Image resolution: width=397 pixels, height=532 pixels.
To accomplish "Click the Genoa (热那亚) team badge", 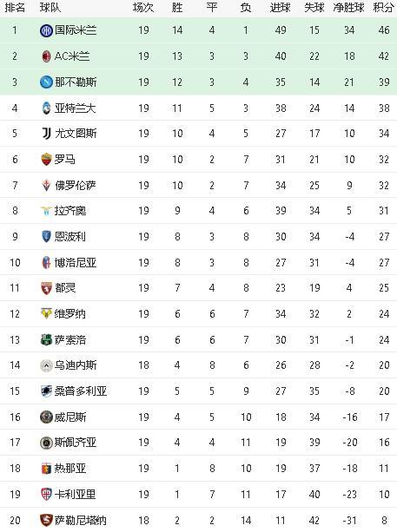I will click(x=46, y=469).
